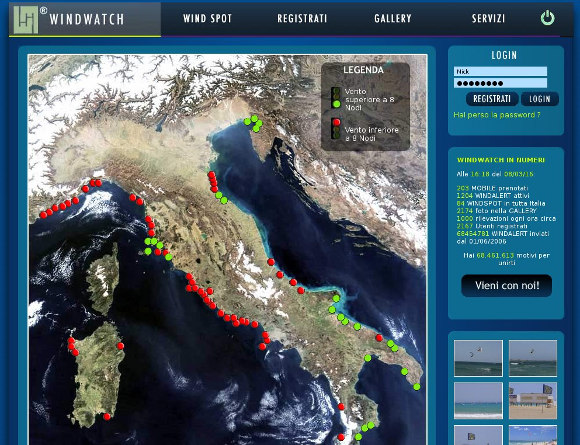The height and width of the screenshot is (445, 580).
Task: Open the Registrati menu item
Action: pyautogui.click(x=302, y=18)
